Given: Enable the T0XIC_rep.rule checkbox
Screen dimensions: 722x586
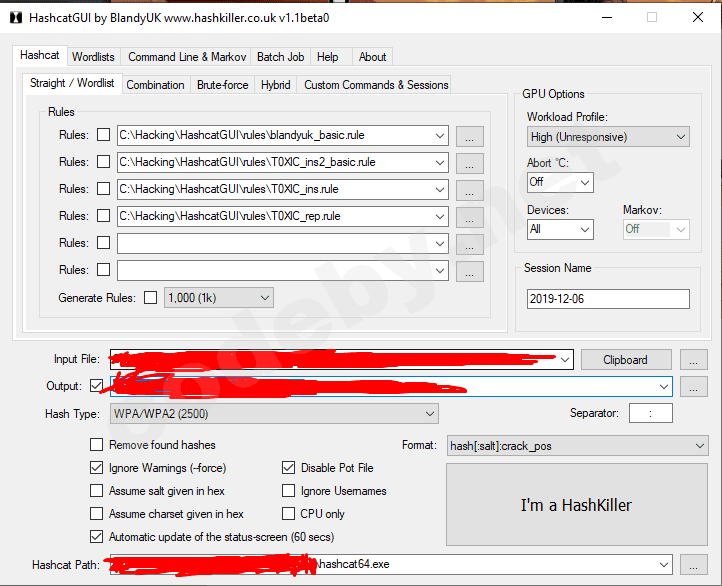Looking at the screenshot, I should coord(104,215).
